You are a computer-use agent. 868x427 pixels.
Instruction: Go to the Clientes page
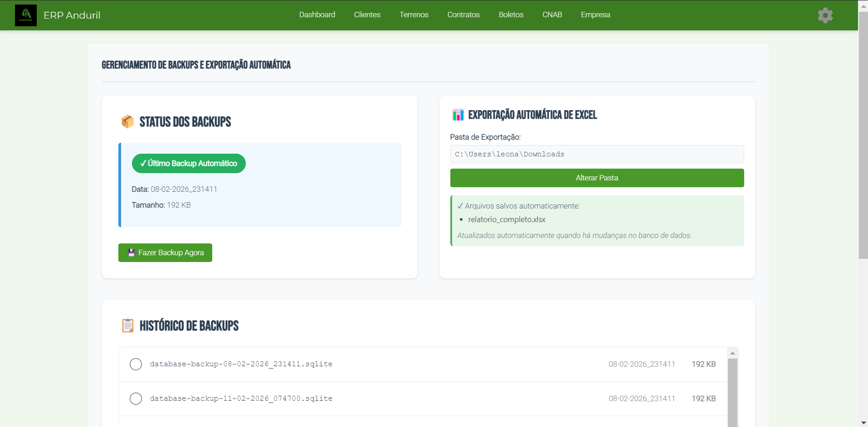pyautogui.click(x=367, y=15)
